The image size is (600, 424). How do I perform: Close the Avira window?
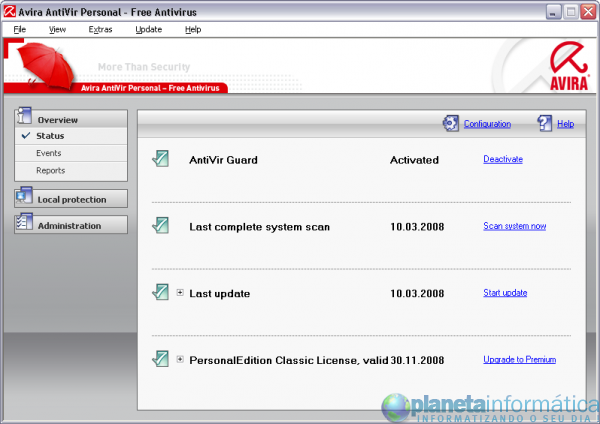(588, 12)
